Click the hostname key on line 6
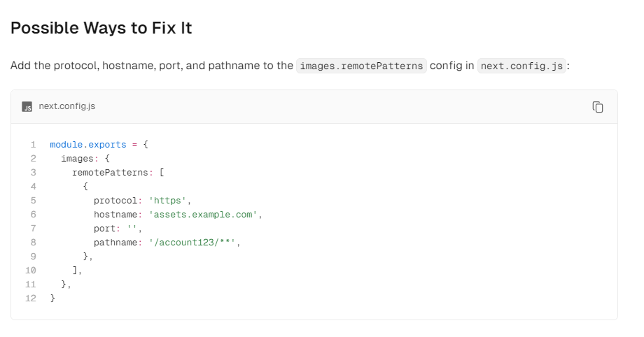644x337 pixels. pyautogui.click(x=115, y=214)
